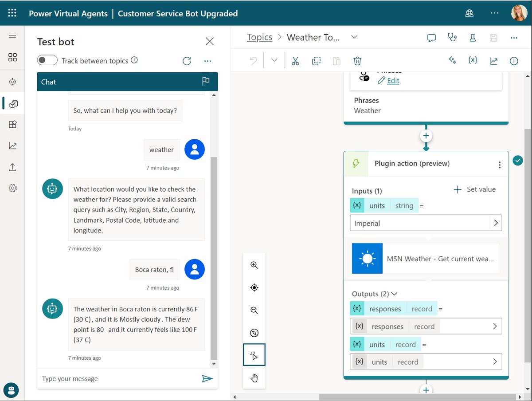
Task: Open the user profile avatar
Action: click(519, 13)
